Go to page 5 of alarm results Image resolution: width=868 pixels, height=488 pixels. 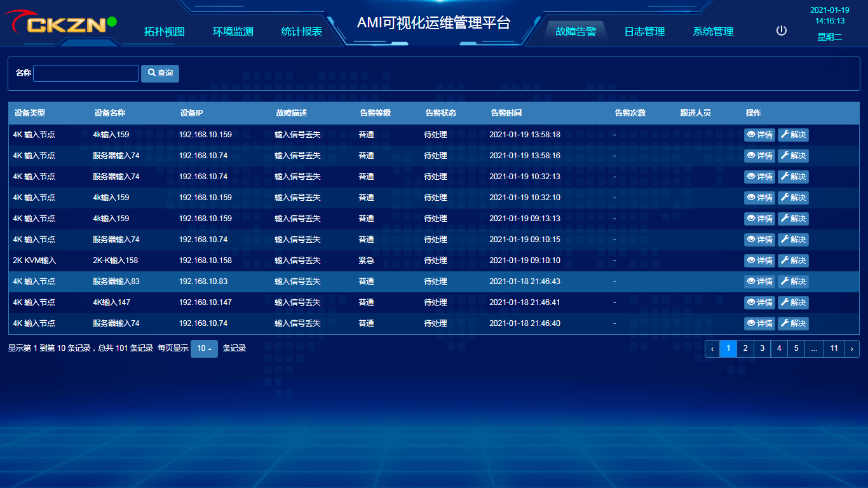[x=796, y=348]
